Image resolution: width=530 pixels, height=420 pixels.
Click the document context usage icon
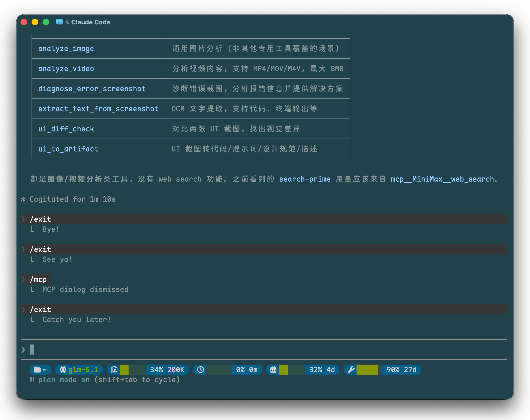click(114, 370)
